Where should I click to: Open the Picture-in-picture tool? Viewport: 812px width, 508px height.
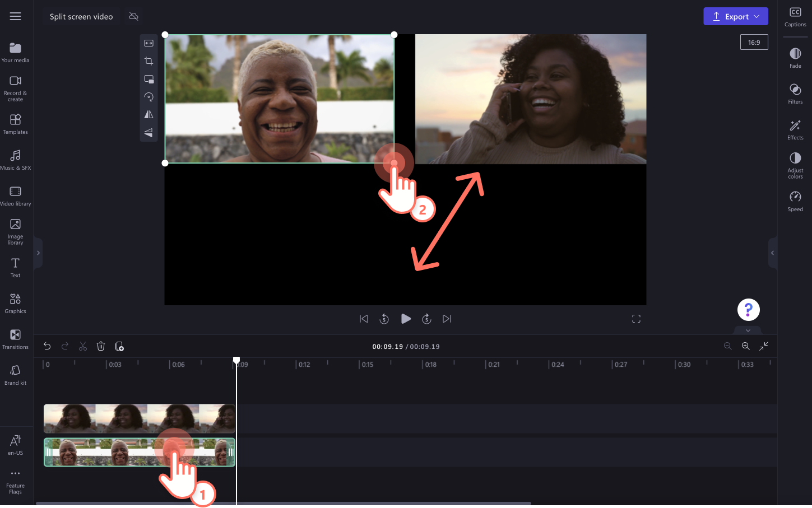(149, 79)
